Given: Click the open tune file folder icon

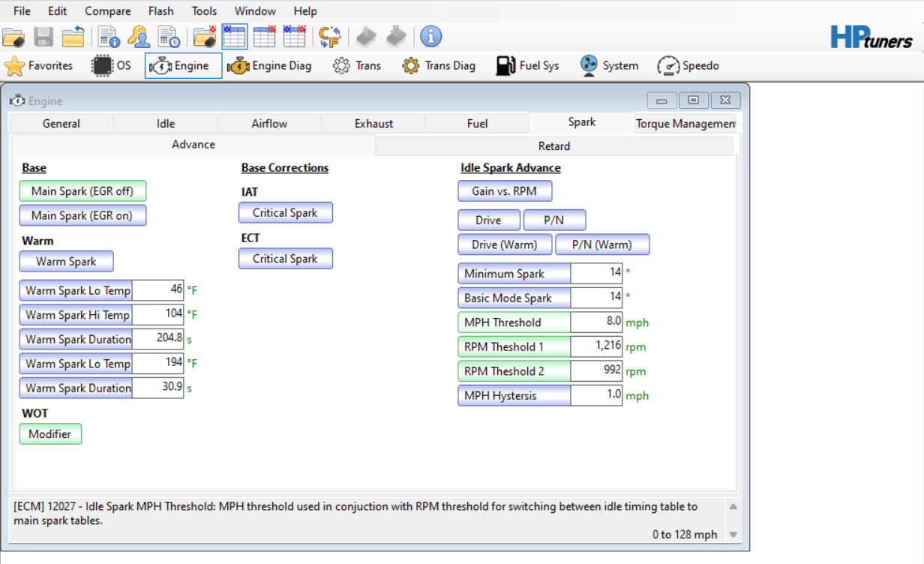Looking at the screenshot, I should tap(13, 37).
